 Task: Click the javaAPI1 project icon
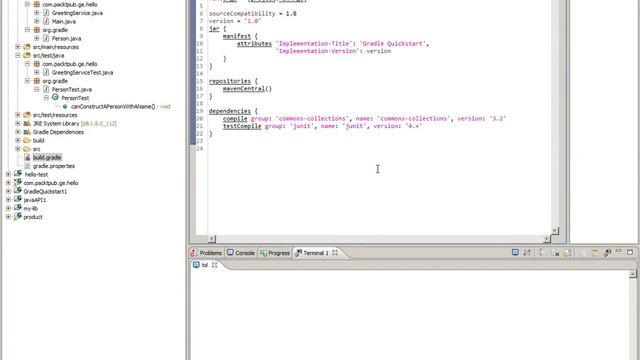point(18,200)
